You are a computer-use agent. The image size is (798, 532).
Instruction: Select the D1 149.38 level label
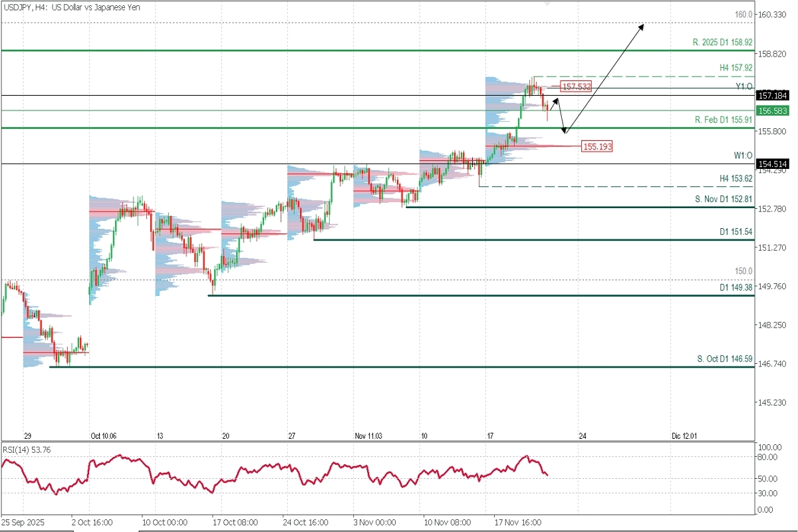[x=735, y=288]
